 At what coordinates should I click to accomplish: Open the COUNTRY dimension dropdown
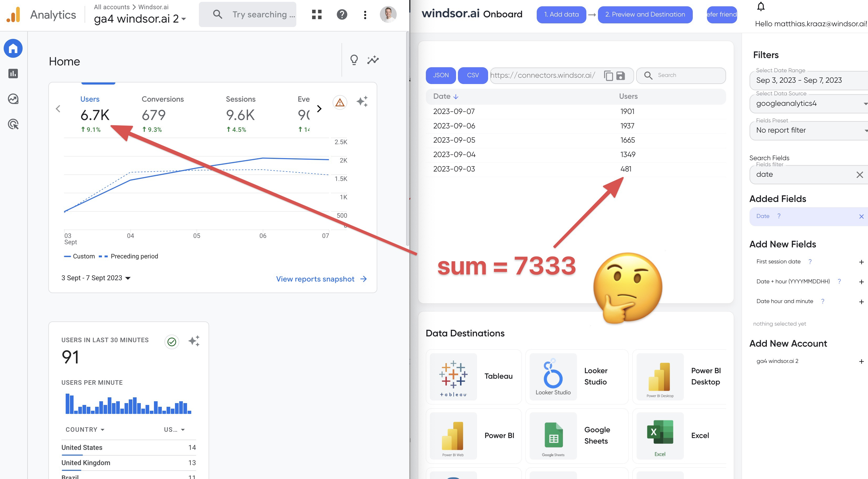pyautogui.click(x=85, y=429)
